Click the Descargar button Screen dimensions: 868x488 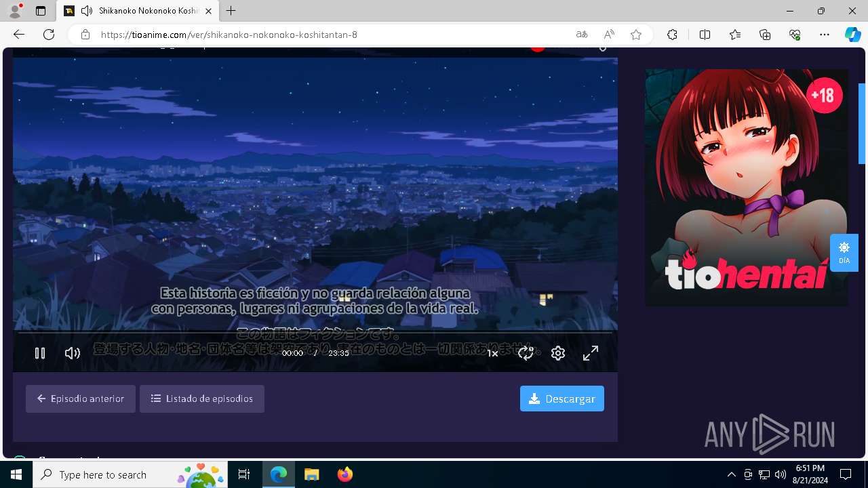click(562, 399)
